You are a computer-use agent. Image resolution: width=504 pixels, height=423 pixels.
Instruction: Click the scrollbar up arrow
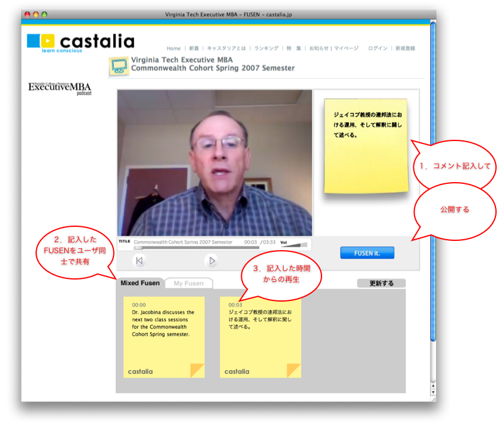click(x=433, y=386)
